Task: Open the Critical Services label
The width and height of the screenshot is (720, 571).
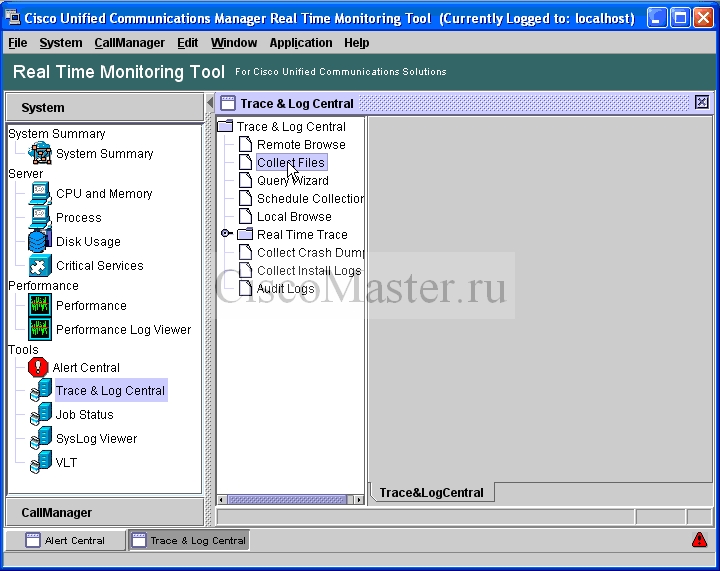Action: tap(100, 265)
